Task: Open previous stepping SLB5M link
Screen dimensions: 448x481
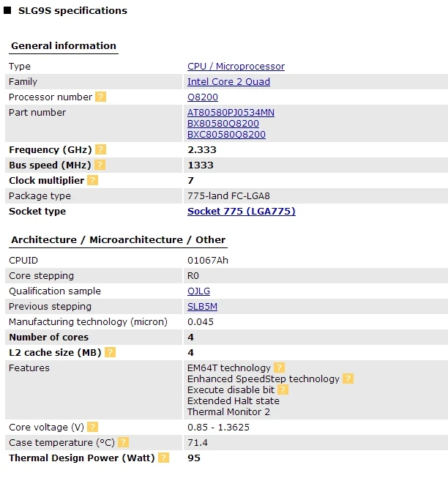Action: pos(202,306)
